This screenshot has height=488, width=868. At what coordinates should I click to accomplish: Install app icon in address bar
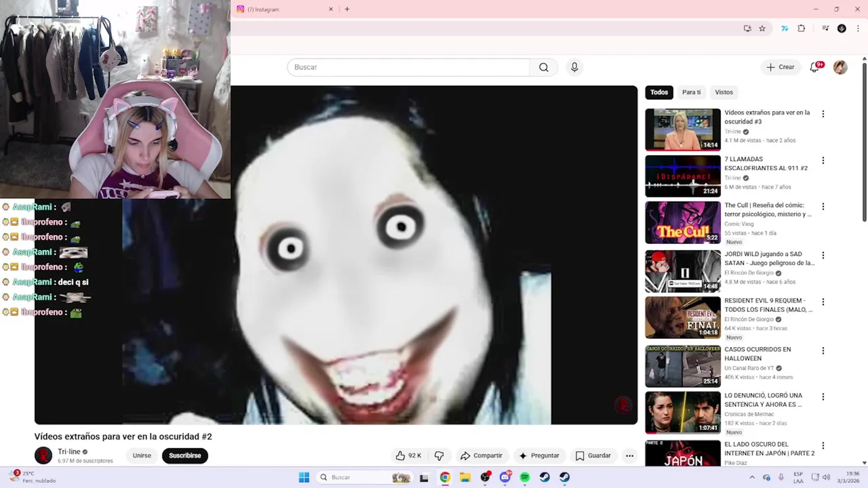click(x=747, y=28)
